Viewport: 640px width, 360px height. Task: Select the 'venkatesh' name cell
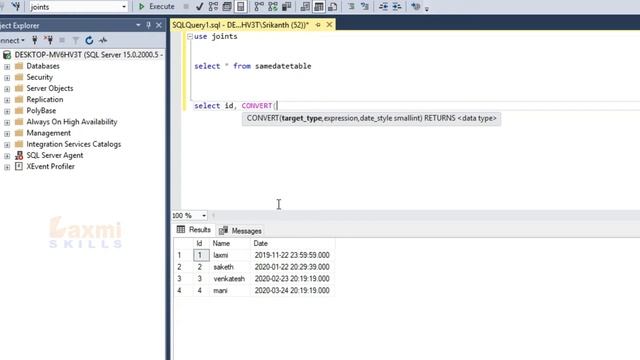(x=230, y=279)
